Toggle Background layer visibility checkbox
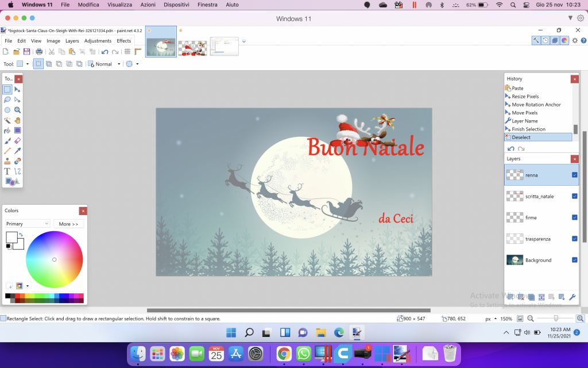588x368 pixels. point(575,260)
